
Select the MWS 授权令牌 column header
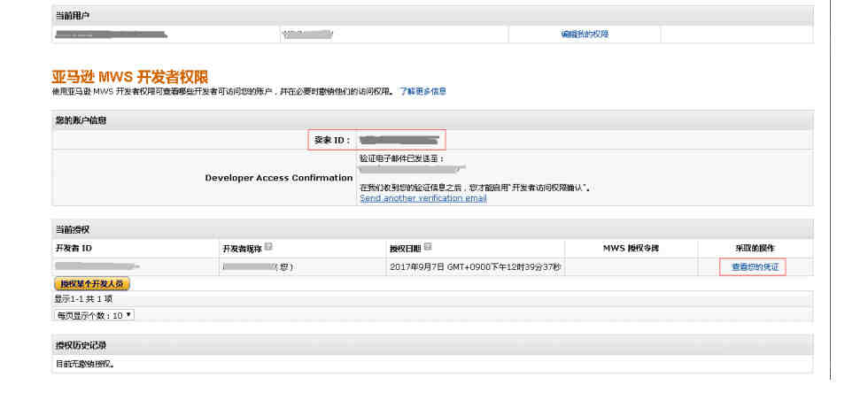(631, 249)
